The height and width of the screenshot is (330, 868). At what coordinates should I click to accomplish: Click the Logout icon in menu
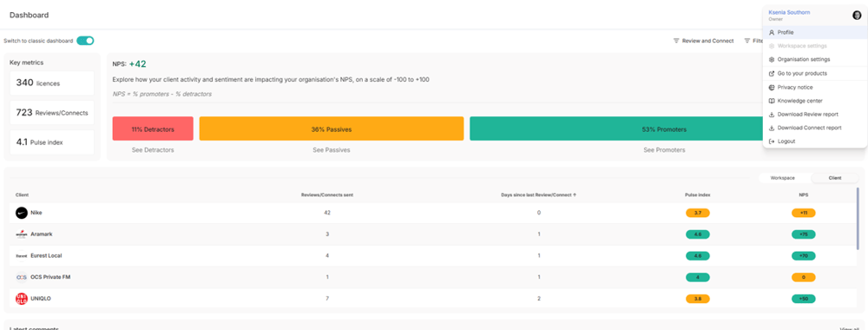[x=772, y=142]
